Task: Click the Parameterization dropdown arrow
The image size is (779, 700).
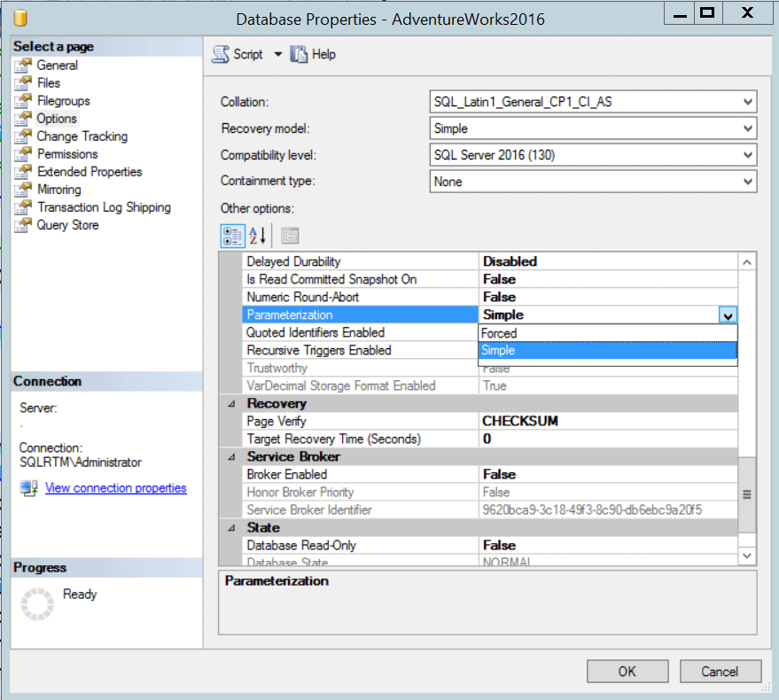Action: (x=728, y=315)
